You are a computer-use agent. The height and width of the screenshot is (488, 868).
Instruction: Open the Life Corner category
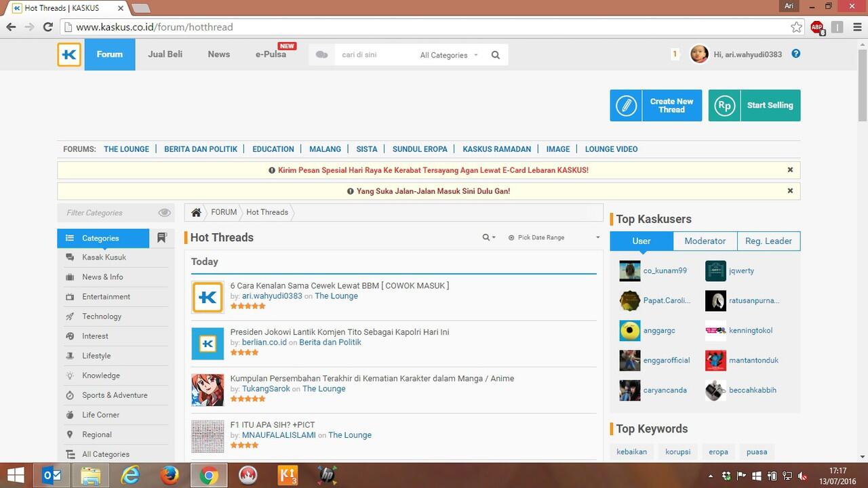tap(101, 415)
